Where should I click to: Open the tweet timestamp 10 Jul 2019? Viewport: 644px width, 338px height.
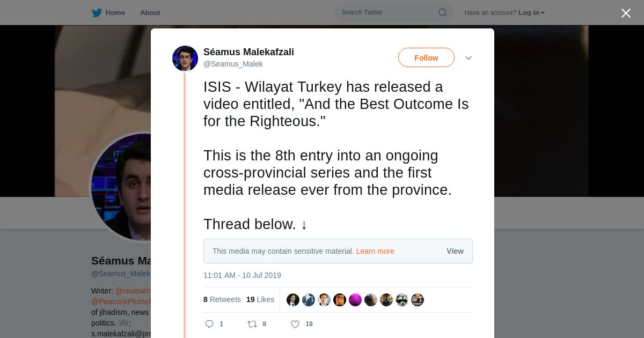[242, 275]
